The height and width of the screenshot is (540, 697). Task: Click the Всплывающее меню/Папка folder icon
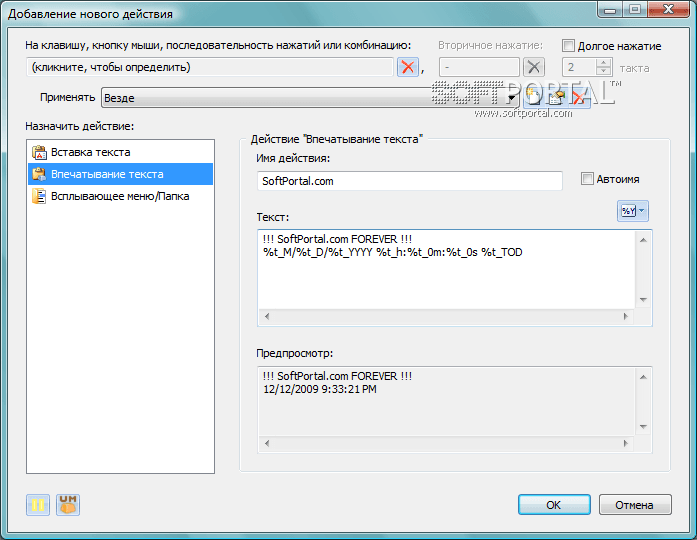tap(39, 196)
